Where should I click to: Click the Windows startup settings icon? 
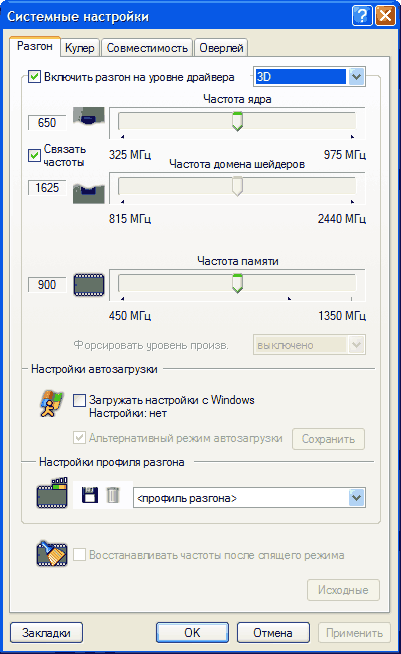pos(51,403)
